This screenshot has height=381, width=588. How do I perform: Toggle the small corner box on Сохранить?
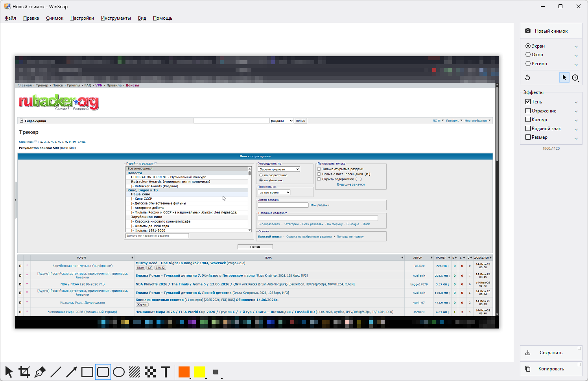click(579, 348)
